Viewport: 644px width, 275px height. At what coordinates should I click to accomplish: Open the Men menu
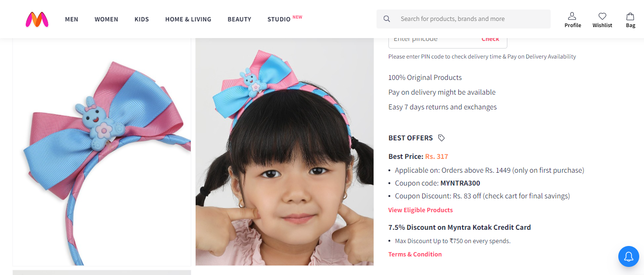pyautogui.click(x=71, y=20)
